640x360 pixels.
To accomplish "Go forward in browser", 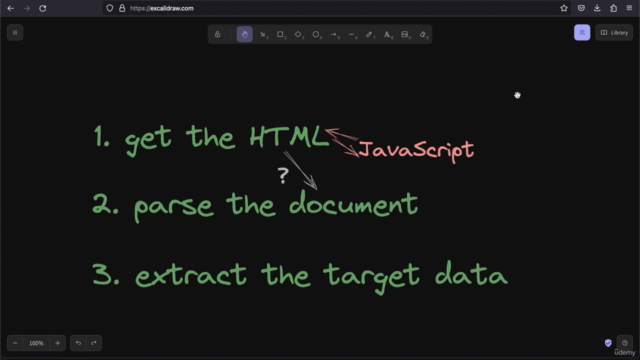I will 27,8.
